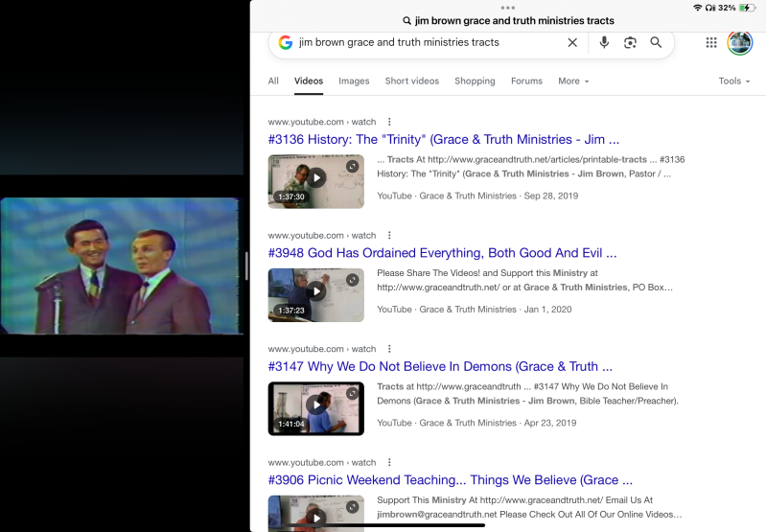Click the Sep 28, 2019 result date text
The image size is (766, 532).
point(551,196)
